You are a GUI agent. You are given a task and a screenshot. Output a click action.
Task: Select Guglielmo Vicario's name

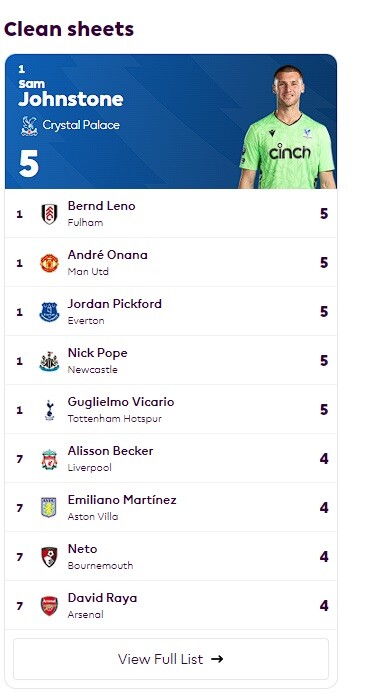[x=121, y=402]
